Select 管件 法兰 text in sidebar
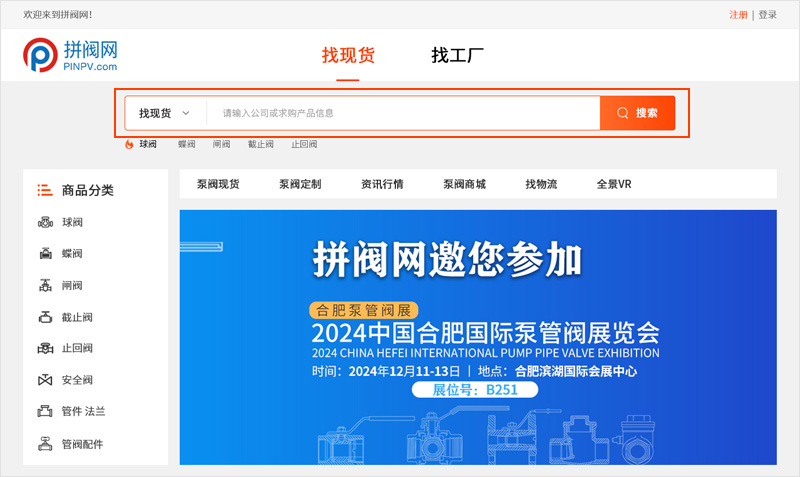800x477 pixels. 83,411
